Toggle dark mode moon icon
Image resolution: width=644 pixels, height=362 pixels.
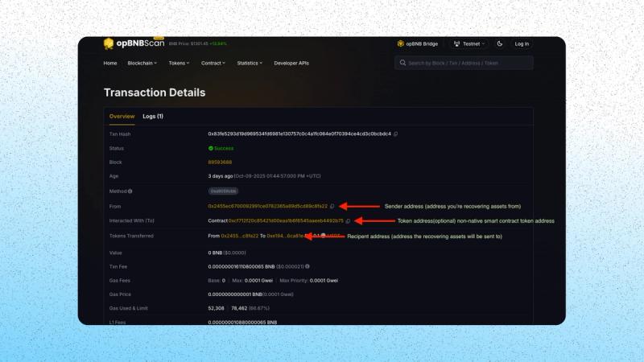click(499, 43)
